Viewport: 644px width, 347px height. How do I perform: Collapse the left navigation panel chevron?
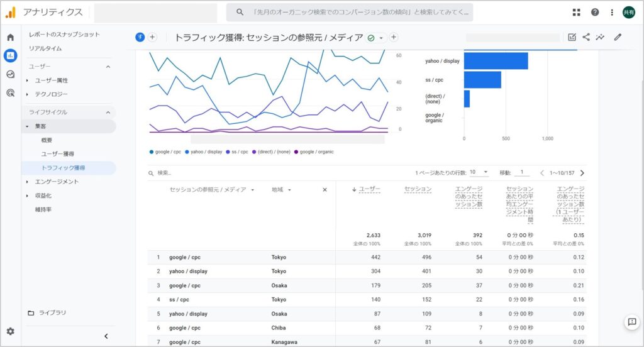pyautogui.click(x=106, y=336)
